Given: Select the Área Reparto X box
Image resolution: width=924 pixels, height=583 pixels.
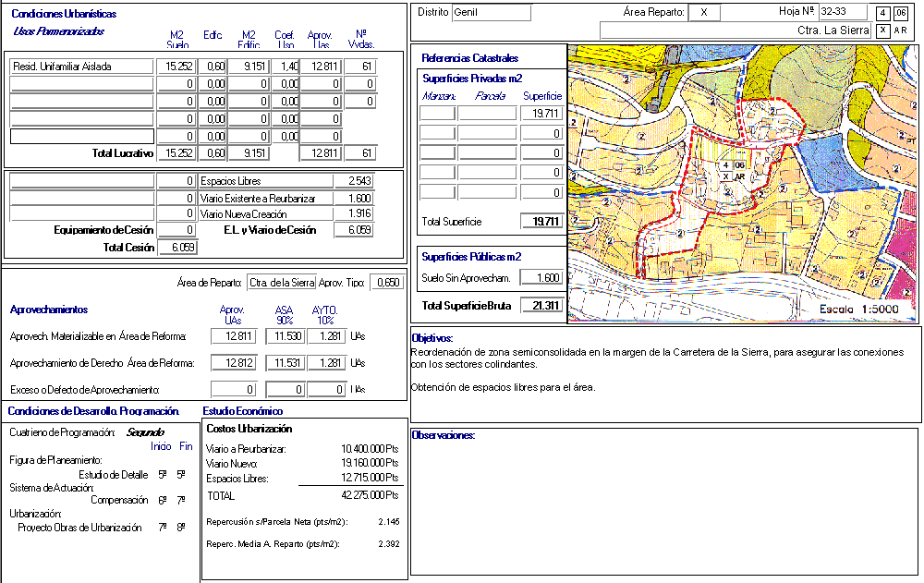Looking at the screenshot, I should point(704,13).
